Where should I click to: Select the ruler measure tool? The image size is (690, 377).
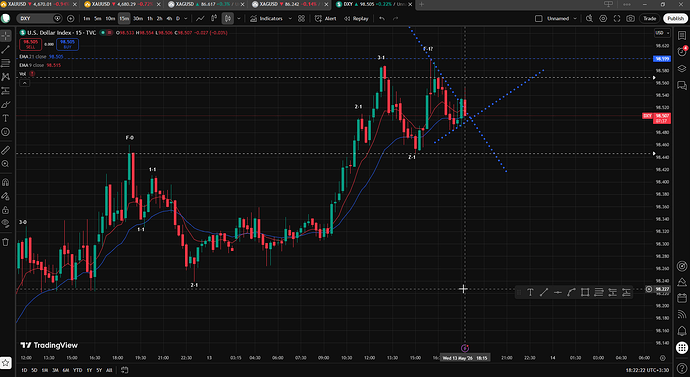pyautogui.click(x=6, y=150)
